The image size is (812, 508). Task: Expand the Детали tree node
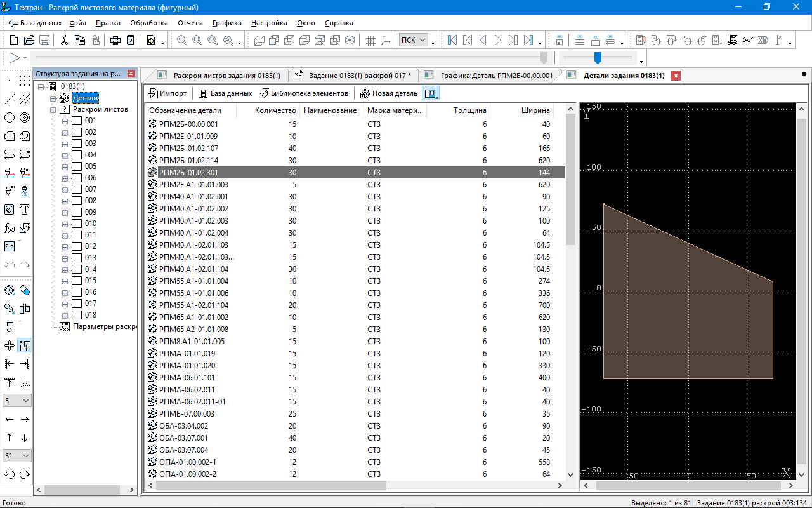tap(53, 98)
